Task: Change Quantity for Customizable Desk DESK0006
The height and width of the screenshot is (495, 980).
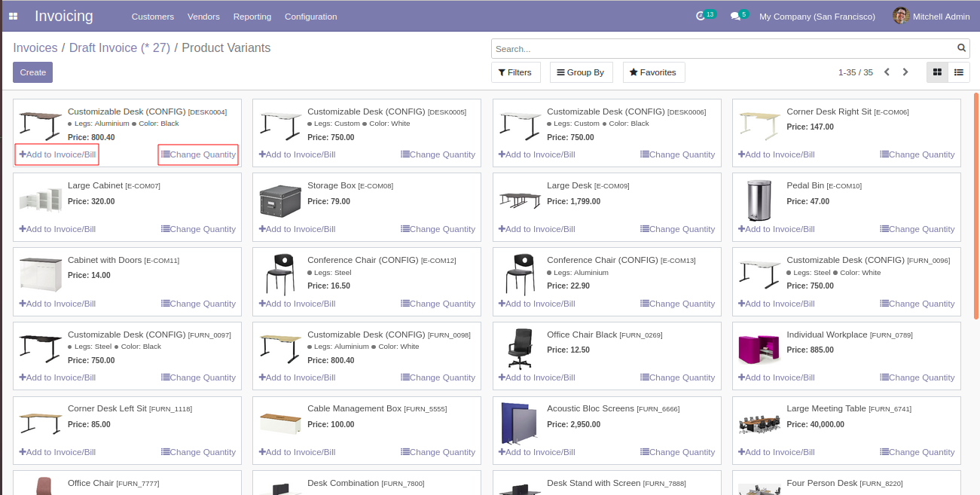Action: point(678,154)
